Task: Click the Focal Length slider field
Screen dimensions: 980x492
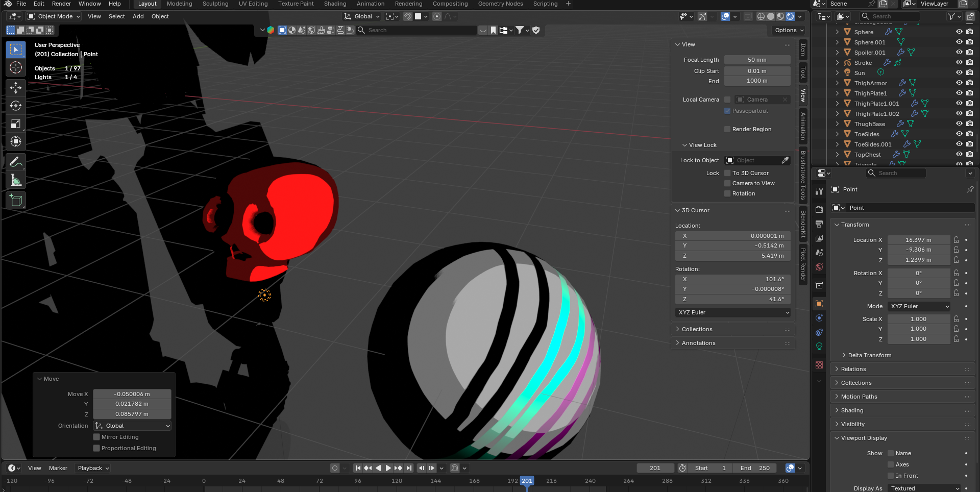Action: [x=757, y=60]
